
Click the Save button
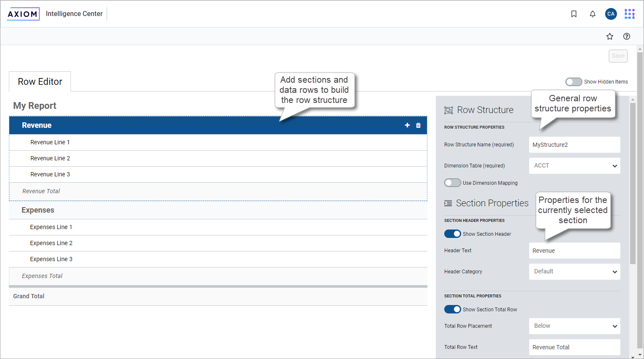(x=618, y=56)
